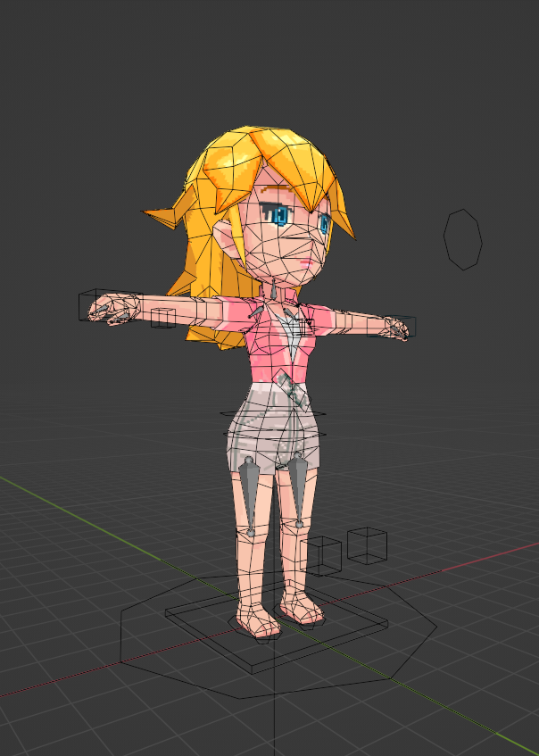Select the floor cube farthest from the legs
The width and height of the screenshot is (539, 756).
tap(367, 545)
